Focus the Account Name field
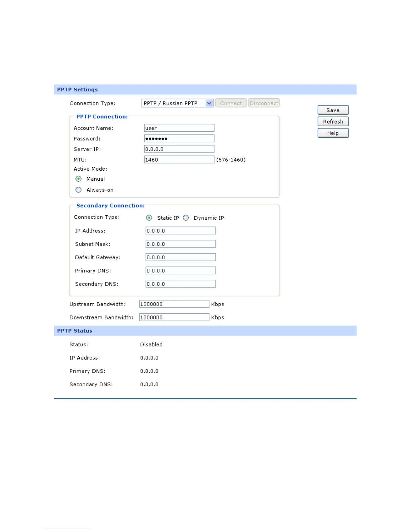The width and height of the screenshot is (411, 532). tap(179, 128)
